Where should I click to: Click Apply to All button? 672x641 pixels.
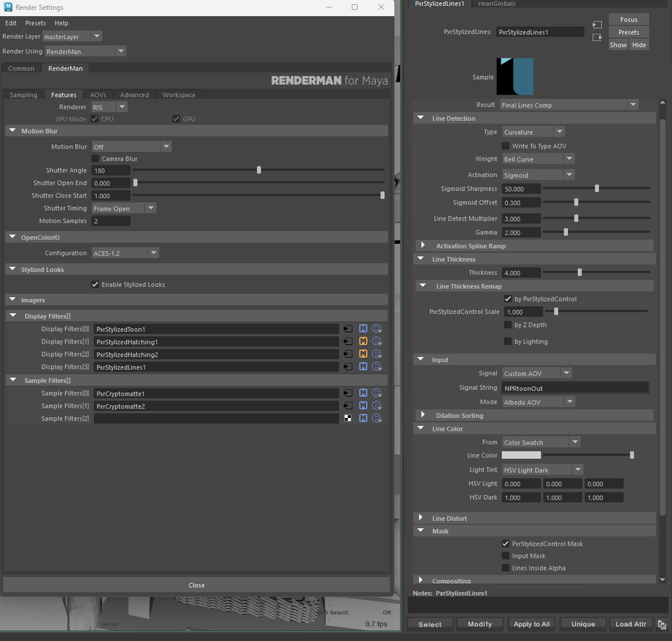[532, 624]
